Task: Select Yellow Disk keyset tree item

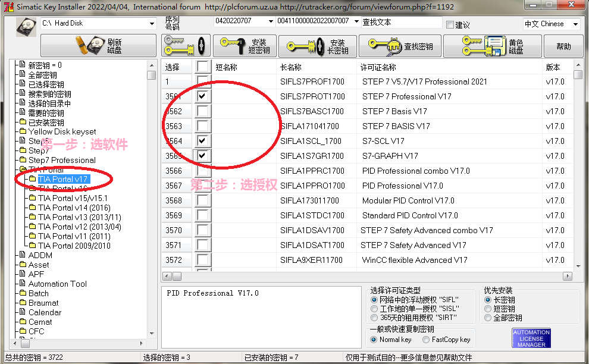Action: click(62, 131)
